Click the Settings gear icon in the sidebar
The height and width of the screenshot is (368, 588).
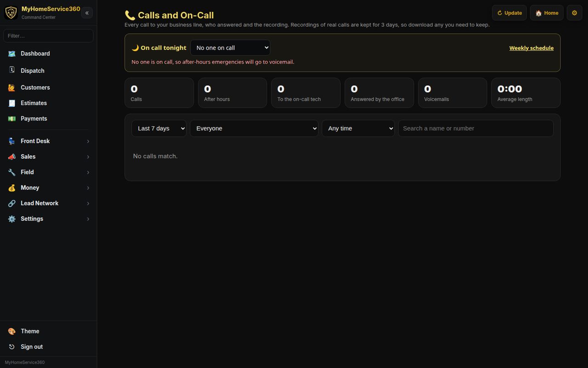[x=12, y=219]
